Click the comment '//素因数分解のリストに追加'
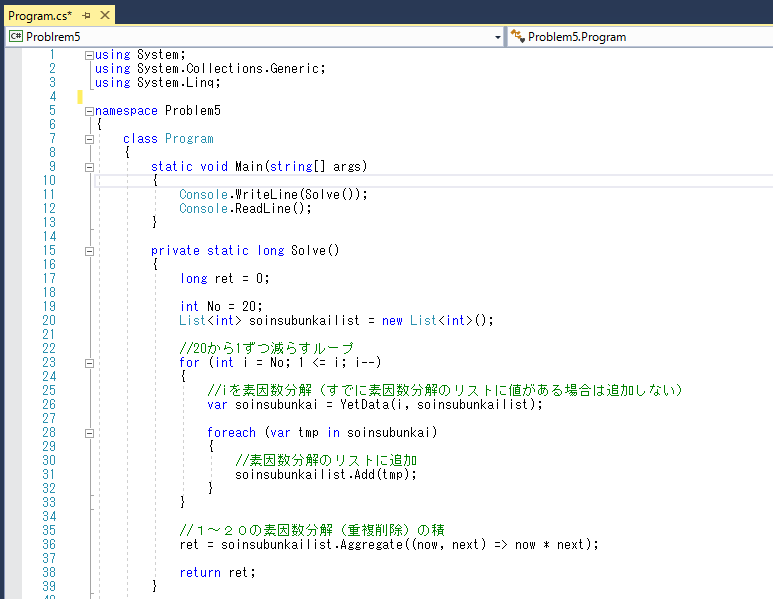773x599 pixels. pyautogui.click(x=326, y=460)
